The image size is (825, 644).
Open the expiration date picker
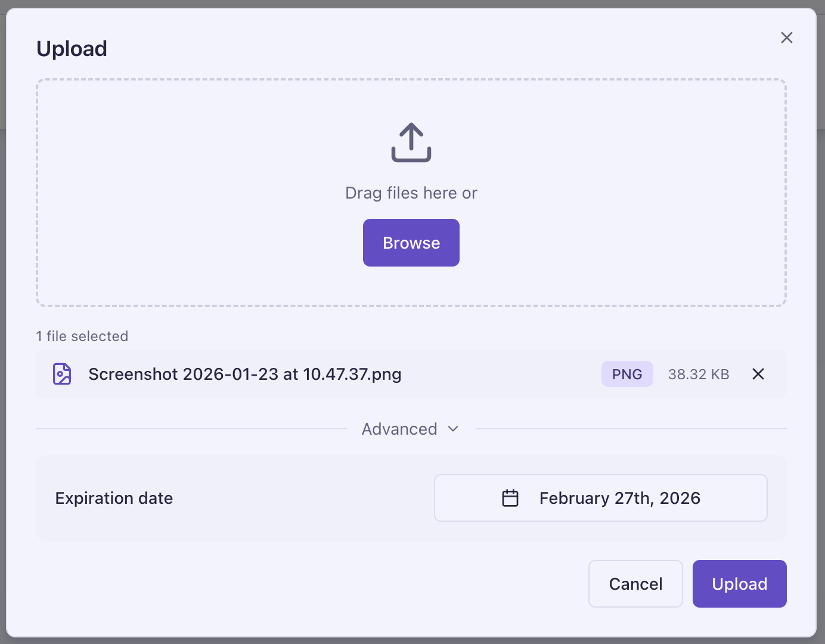601,498
